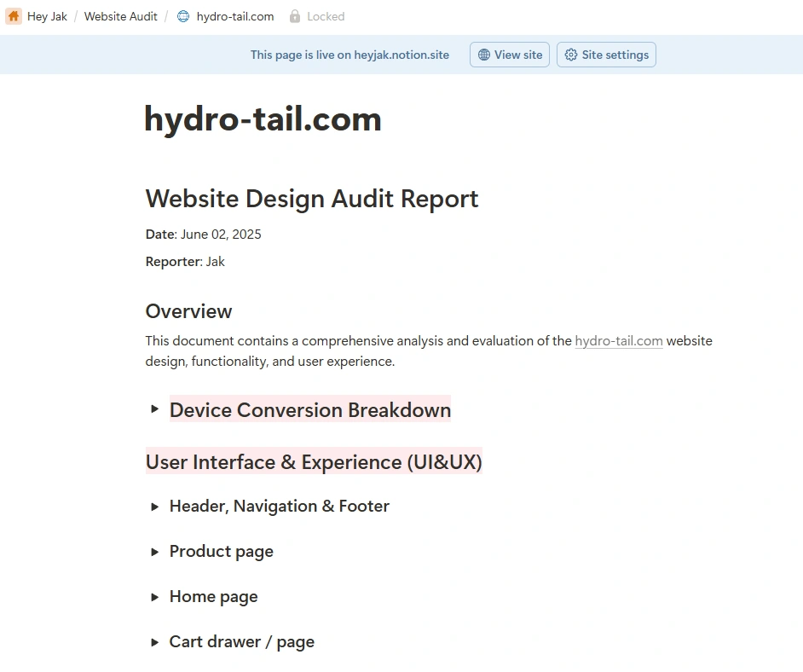Open Site settings button
Viewport: 803px width, 672px height.
pyautogui.click(x=606, y=55)
